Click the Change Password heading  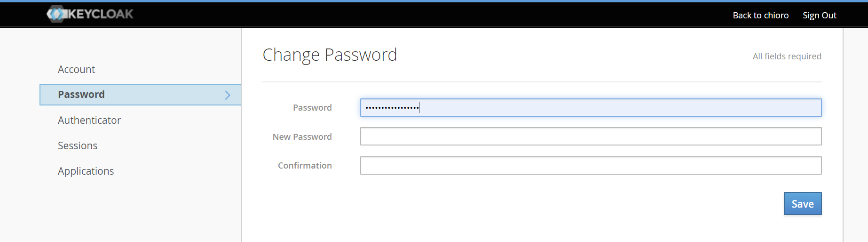pos(330,55)
